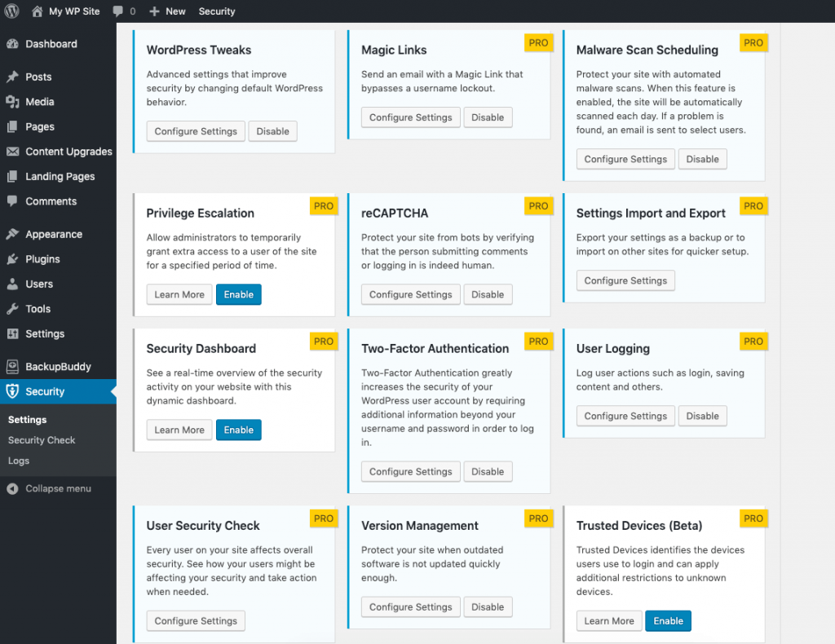Image resolution: width=835 pixels, height=644 pixels.
Task: Click the Media icon in sidebar
Action: [12, 102]
